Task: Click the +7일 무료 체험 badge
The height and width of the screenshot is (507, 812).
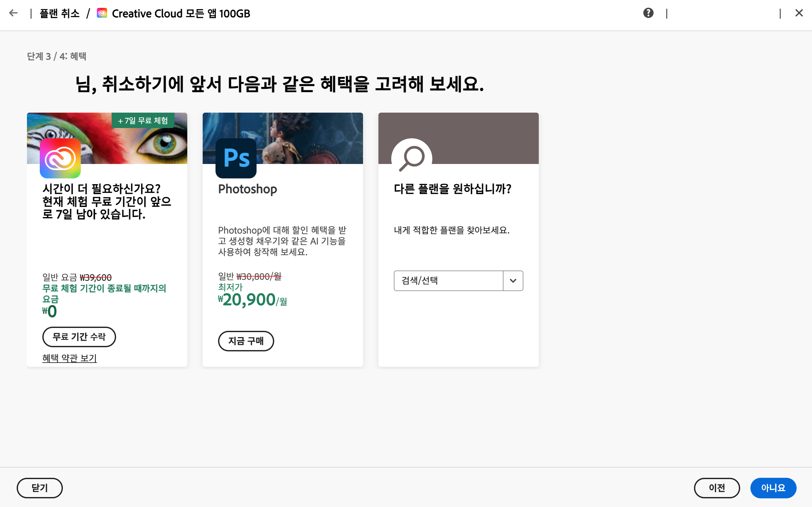Action: click(143, 121)
